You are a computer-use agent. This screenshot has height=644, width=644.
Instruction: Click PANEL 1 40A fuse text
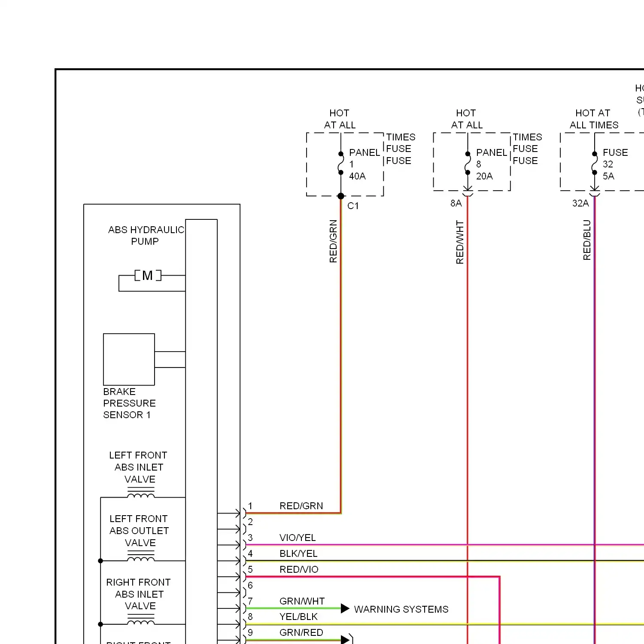(364, 164)
